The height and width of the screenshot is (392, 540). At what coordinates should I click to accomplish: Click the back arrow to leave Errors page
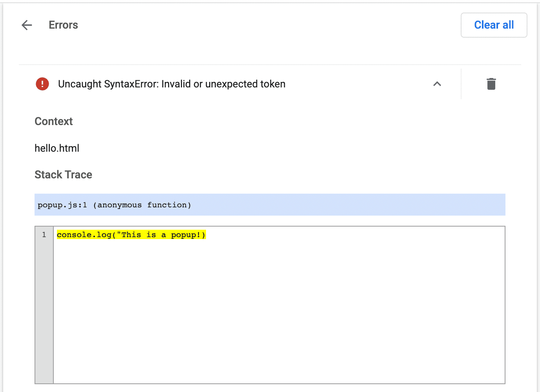(26, 25)
